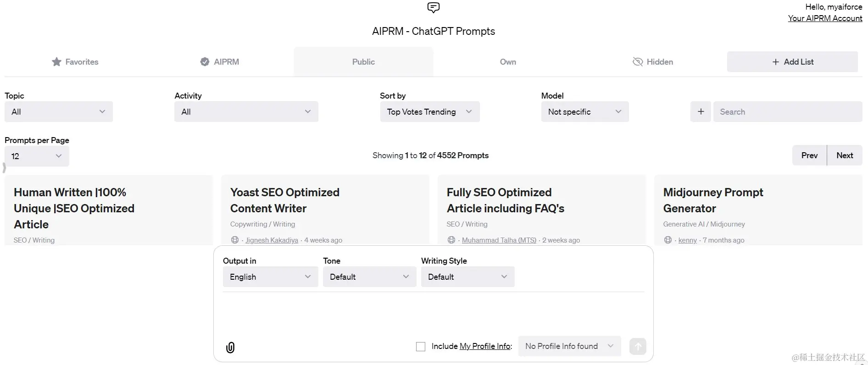Expand the Tone dropdown set to Default
The height and width of the screenshot is (365, 868).
[x=370, y=277]
